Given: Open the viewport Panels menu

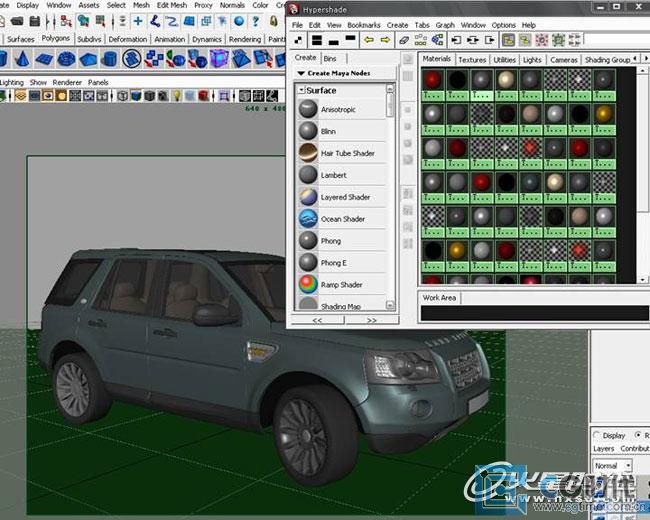Looking at the screenshot, I should (98, 82).
